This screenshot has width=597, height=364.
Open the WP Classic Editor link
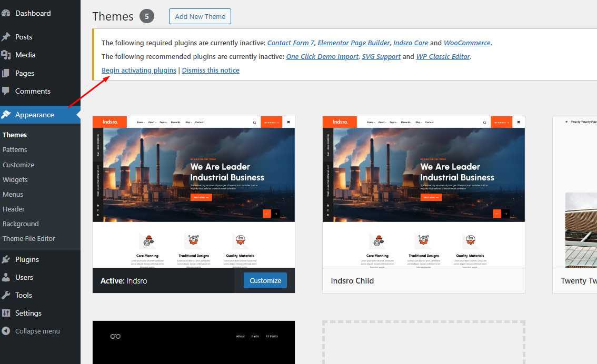coord(443,57)
